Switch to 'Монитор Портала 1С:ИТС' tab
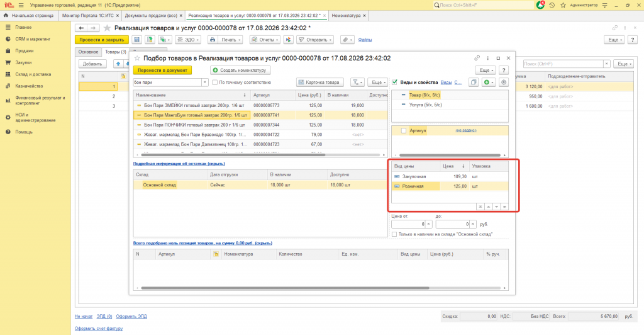 pyautogui.click(x=88, y=16)
